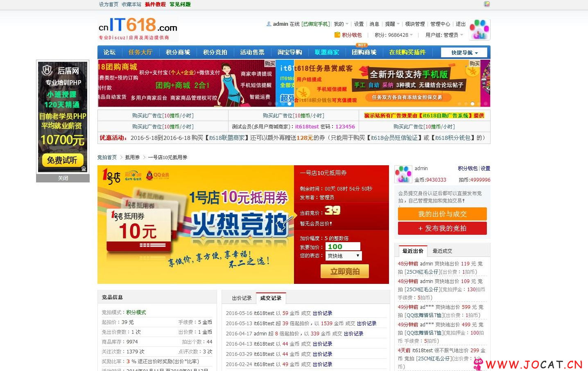This screenshot has height=371, width=588.
Task: Click the 免费试听 button in side ad
Action: click(62, 160)
